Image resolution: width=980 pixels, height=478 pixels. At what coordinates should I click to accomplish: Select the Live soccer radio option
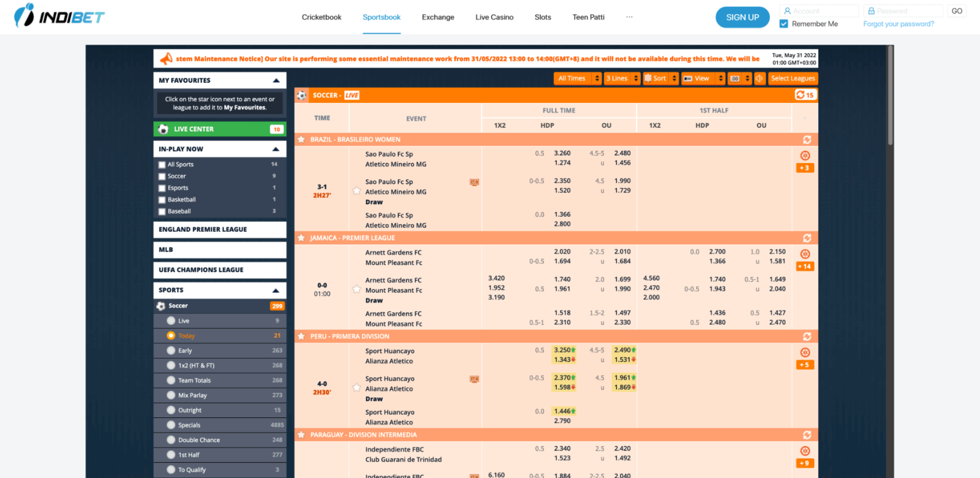(171, 321)
